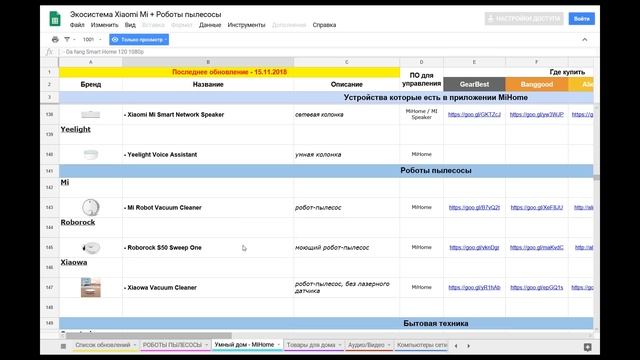Click Xiaowa Vacuum Cleaner product image

pyautogui.click(x=91, y=287)
